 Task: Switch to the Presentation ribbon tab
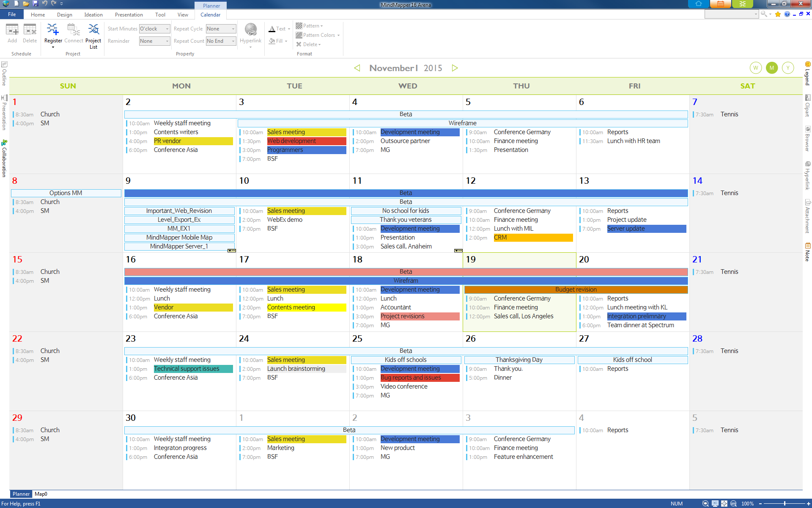point(129,15)
